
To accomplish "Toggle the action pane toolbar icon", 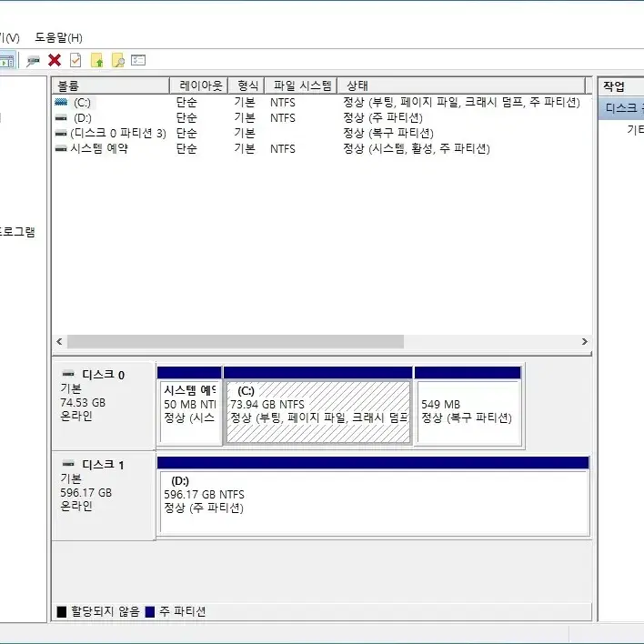I will pos(7,61).
